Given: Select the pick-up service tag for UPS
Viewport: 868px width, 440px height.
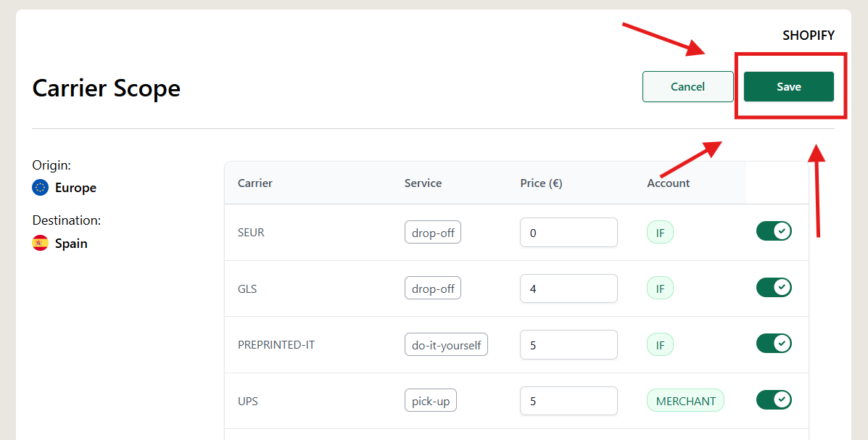Looking at the screenshot, I should tap(431, 401).
